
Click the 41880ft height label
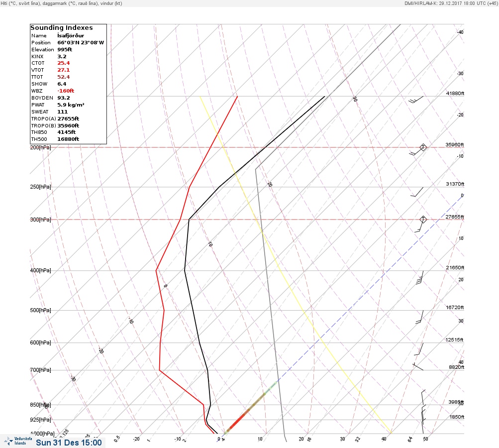tap(455, 93)
